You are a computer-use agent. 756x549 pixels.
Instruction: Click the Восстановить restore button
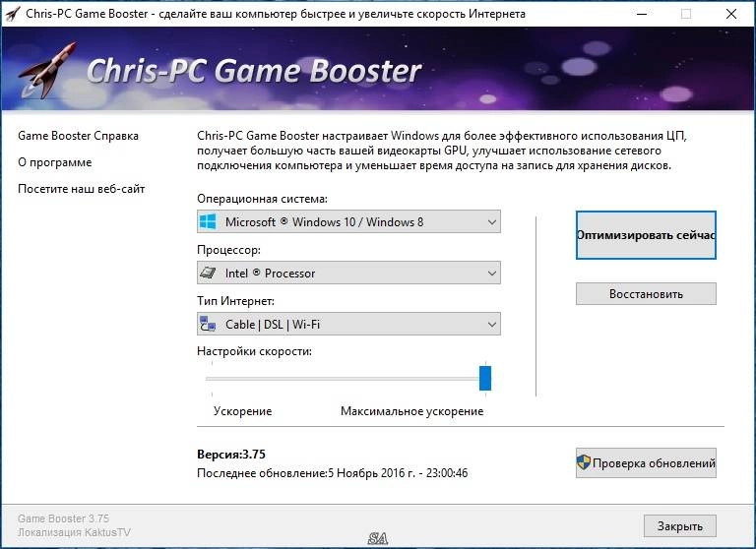[646, 293]
